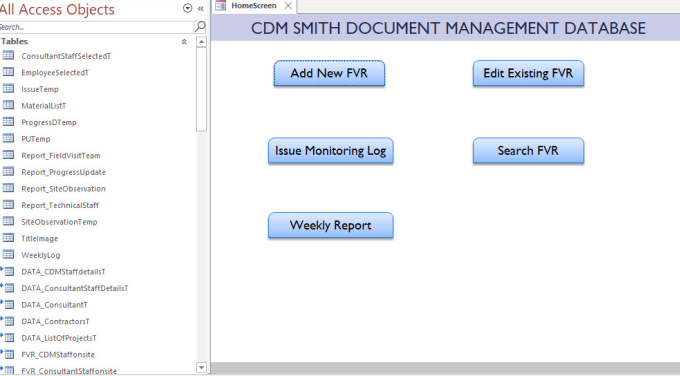
Task: Close the HomeScreen tab
Action: tap(288, 6)
